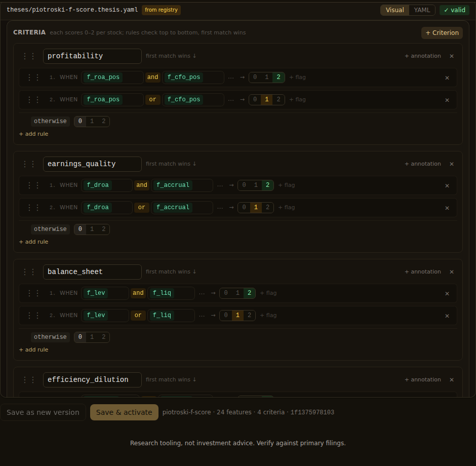Expand more conditions (…) in earnings_quality rule 2
The height and width of the screenshot is (466, 476).
[220, 207]
